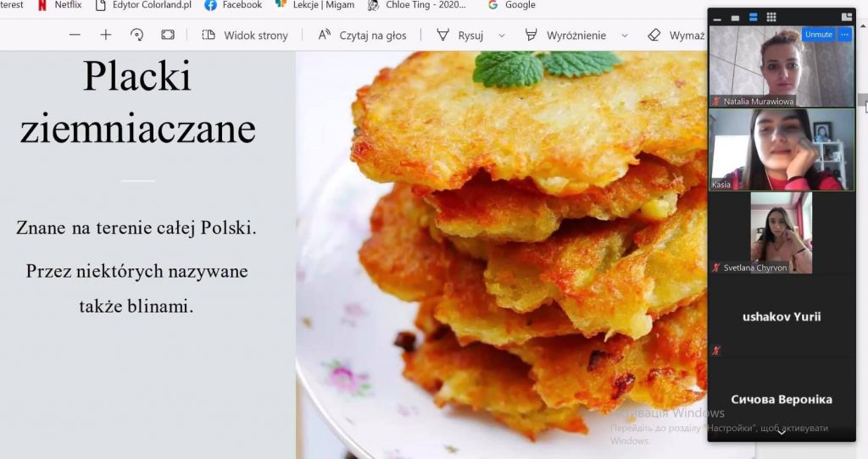This screenshot has width=868, height=459.
Task: Zoom in with the plus icon
Action: [106, 35]
